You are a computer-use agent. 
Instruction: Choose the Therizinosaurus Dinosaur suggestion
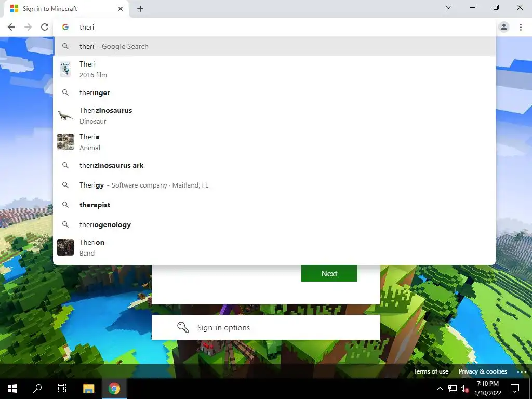[x=274, y=116]
